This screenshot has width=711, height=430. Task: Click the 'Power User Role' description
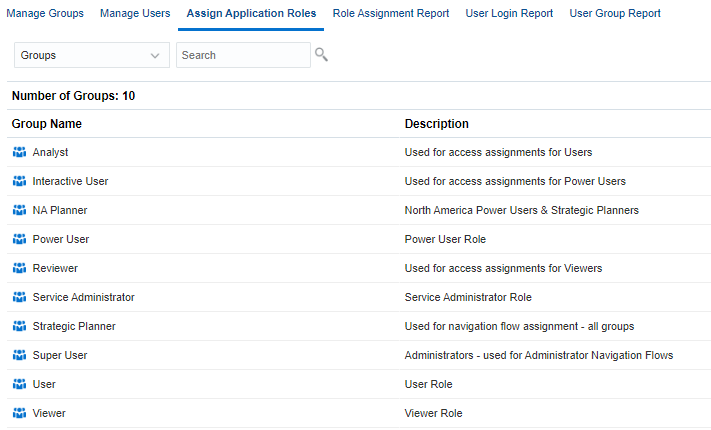point(445,239)
